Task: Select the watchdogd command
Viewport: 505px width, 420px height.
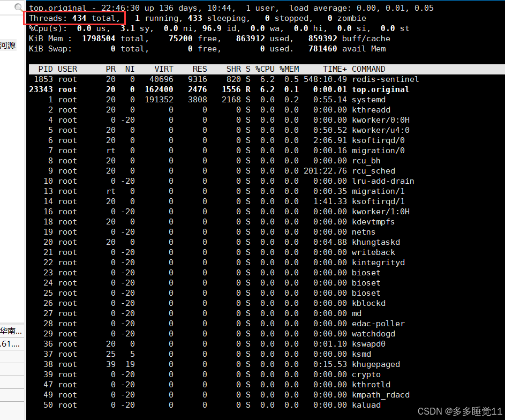Action: (373, 334)
